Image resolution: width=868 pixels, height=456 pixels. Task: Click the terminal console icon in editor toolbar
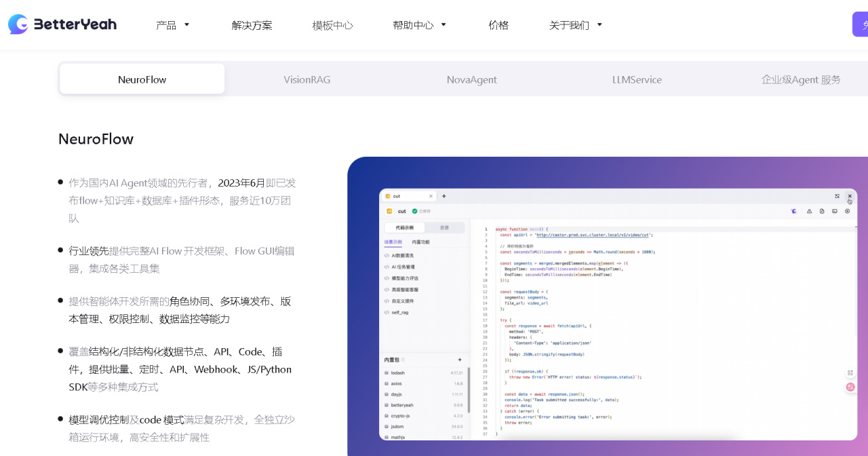[x=835, y=211]
